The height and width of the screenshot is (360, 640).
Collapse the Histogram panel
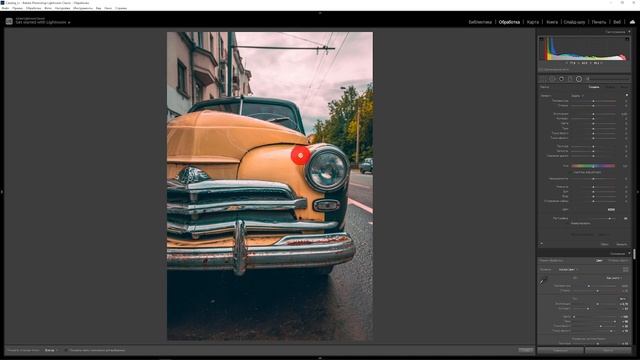(629, 31)
